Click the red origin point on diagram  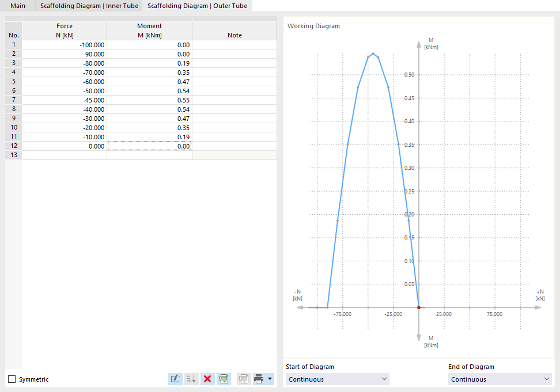419,307
